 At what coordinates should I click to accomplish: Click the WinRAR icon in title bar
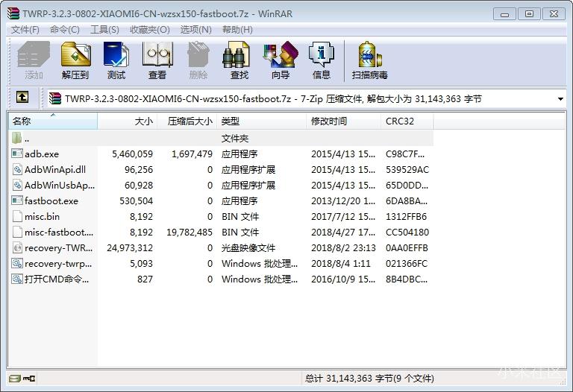pyautogui.click(x=13, y=13)
